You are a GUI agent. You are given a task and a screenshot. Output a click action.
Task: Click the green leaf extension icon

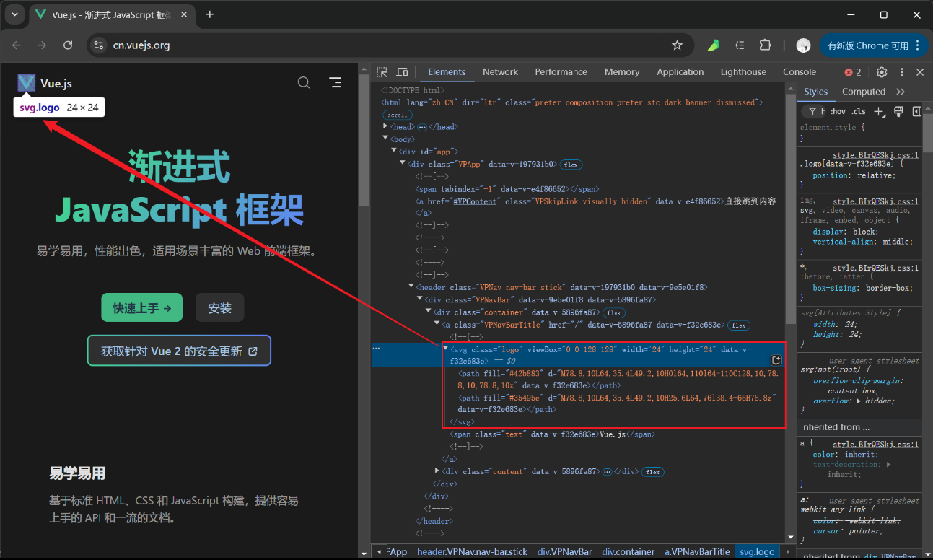713,45
